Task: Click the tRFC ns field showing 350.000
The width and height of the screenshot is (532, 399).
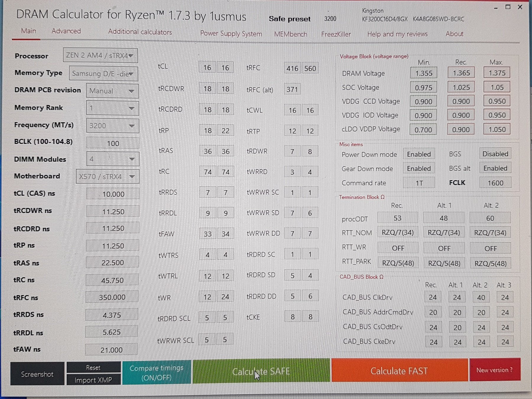Action: coord(112,297)
